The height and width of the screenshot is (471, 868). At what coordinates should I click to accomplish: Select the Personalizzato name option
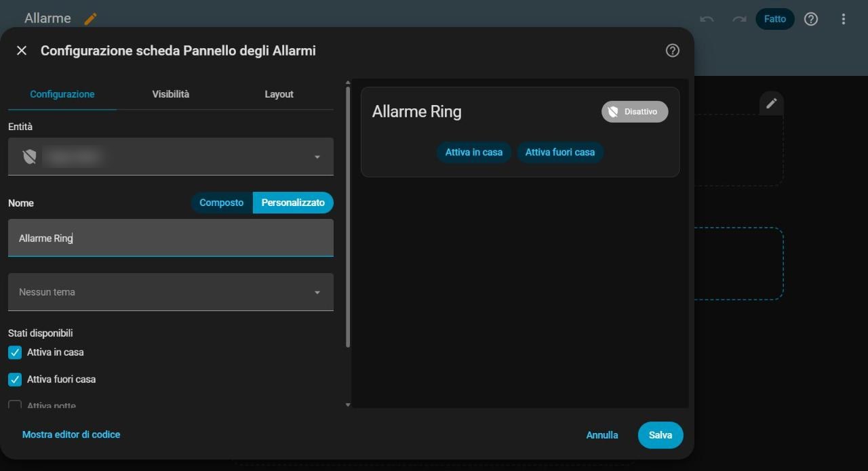click(x=293, y=203)
